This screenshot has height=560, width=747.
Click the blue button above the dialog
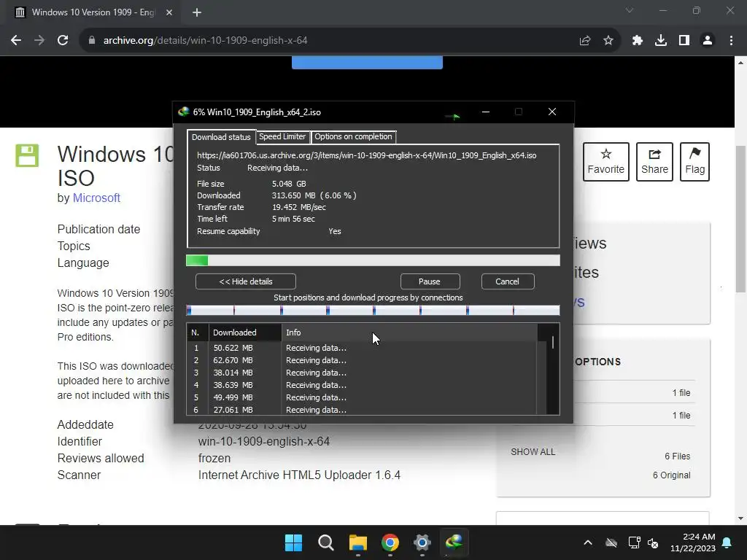[x=368, y=63]
